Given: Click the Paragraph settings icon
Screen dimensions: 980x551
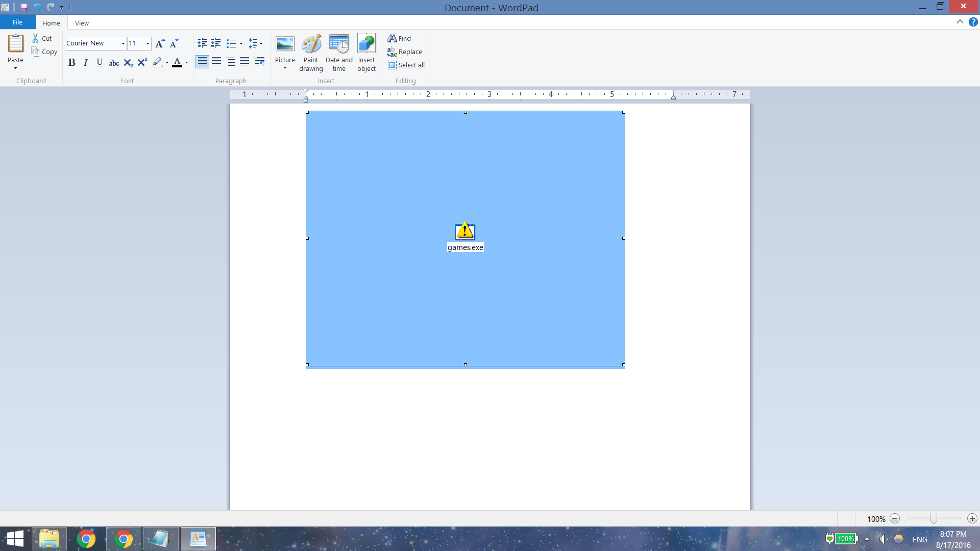Looking at the screenshot, I should tap(260, 62).
